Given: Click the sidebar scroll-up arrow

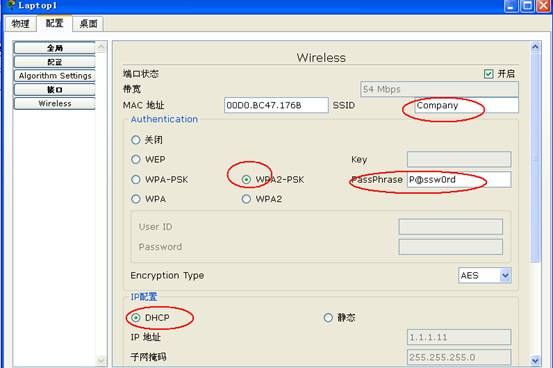Looking at the screenshot, I should 101,47.
